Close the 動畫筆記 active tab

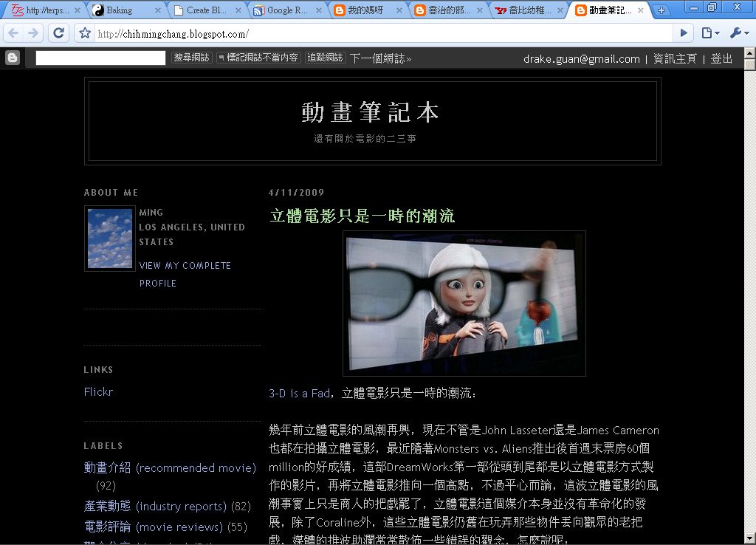tap(640, 10)
